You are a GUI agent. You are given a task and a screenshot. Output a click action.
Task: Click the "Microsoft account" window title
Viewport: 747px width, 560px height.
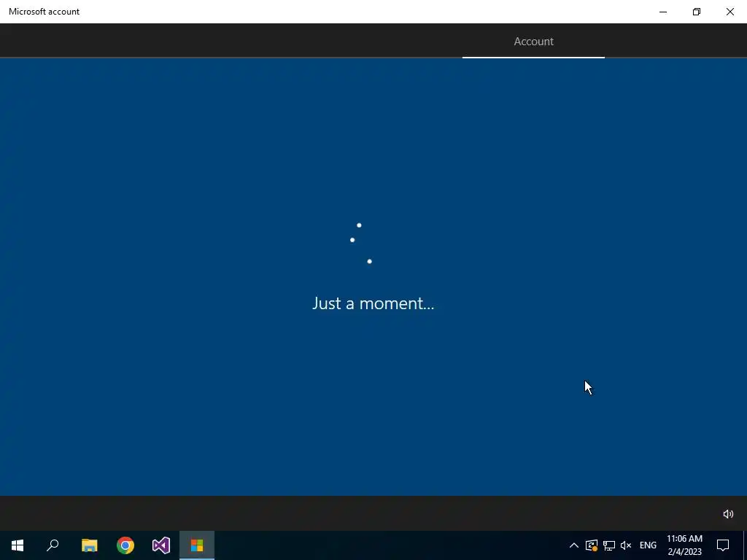44,12
